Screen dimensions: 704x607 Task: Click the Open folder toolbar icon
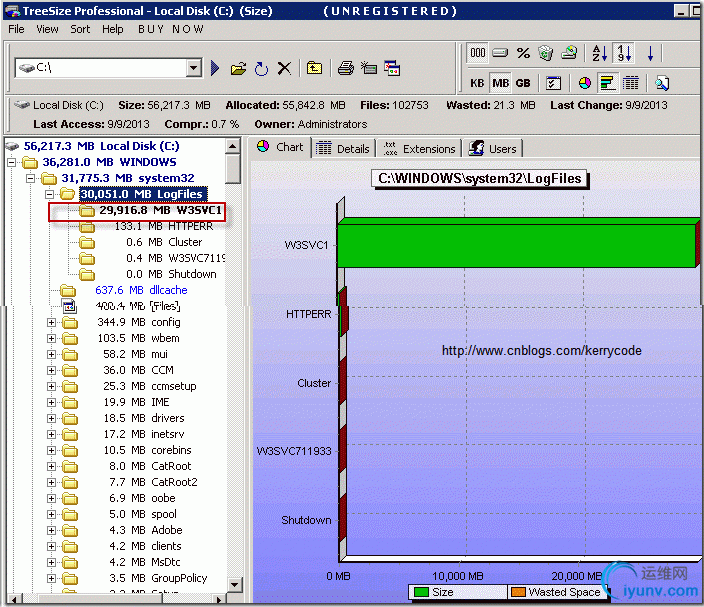pos(238,68)
